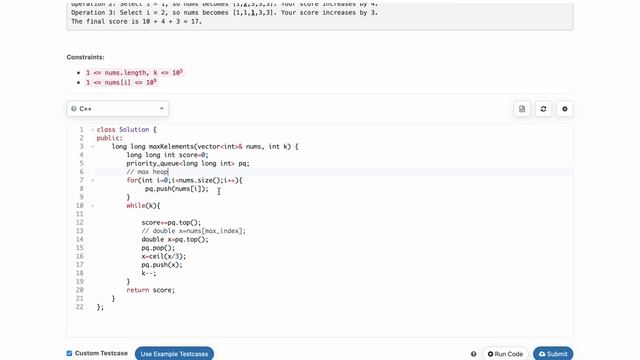Click Use Example Testcases button

[x=174, y=353]
